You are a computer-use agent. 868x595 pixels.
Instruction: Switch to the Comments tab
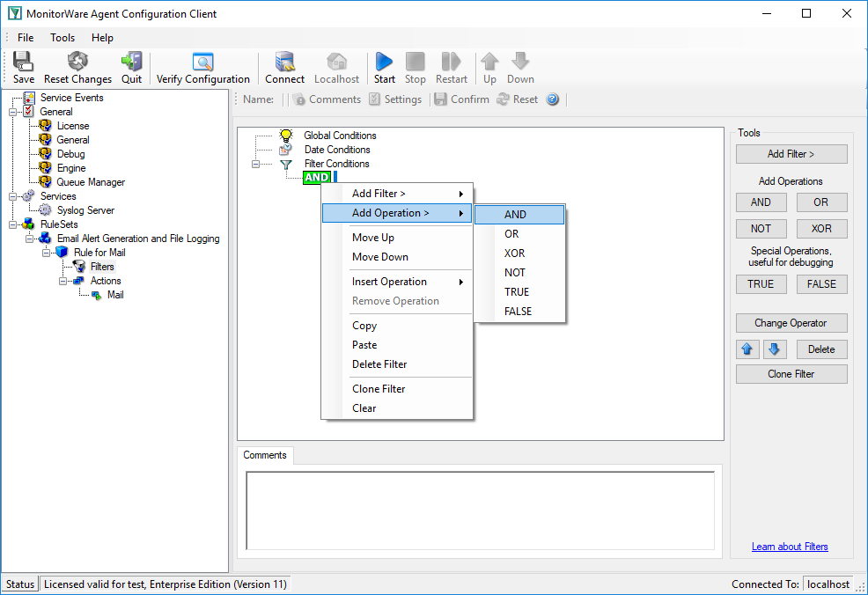coord(265,455)
